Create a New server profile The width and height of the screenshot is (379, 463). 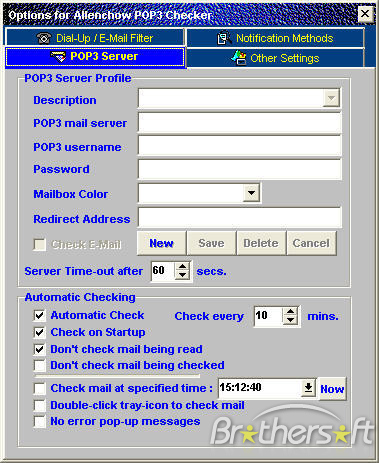(161, 243)
